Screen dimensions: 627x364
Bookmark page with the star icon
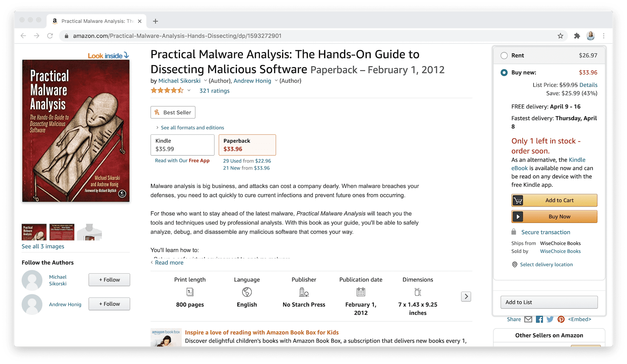[560, 36]
